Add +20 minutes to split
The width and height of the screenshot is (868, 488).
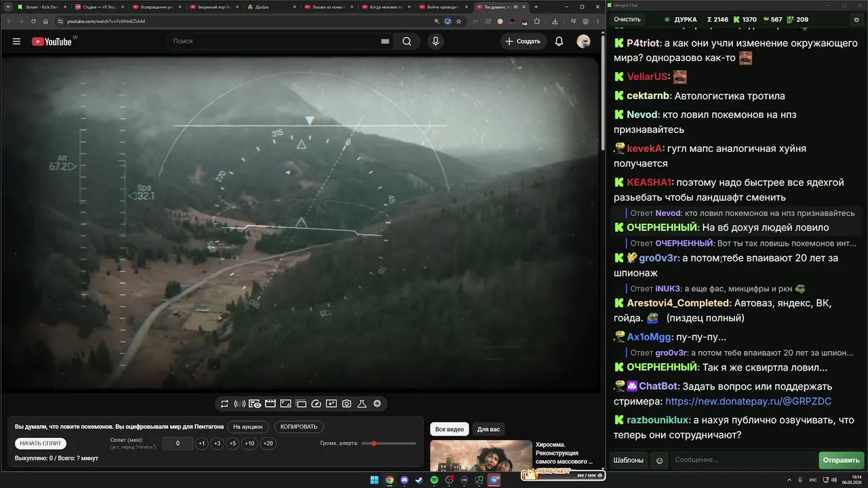coord(268,443)
